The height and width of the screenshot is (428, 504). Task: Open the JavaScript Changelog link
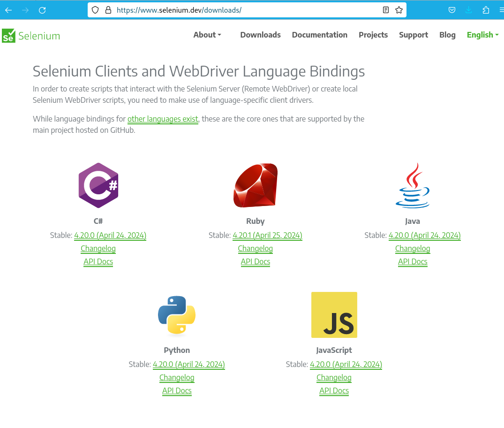click(334, 378)
